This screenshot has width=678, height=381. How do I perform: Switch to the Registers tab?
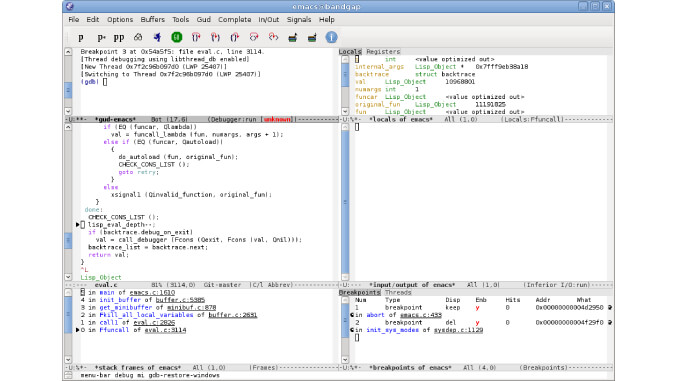click(383, 51)
